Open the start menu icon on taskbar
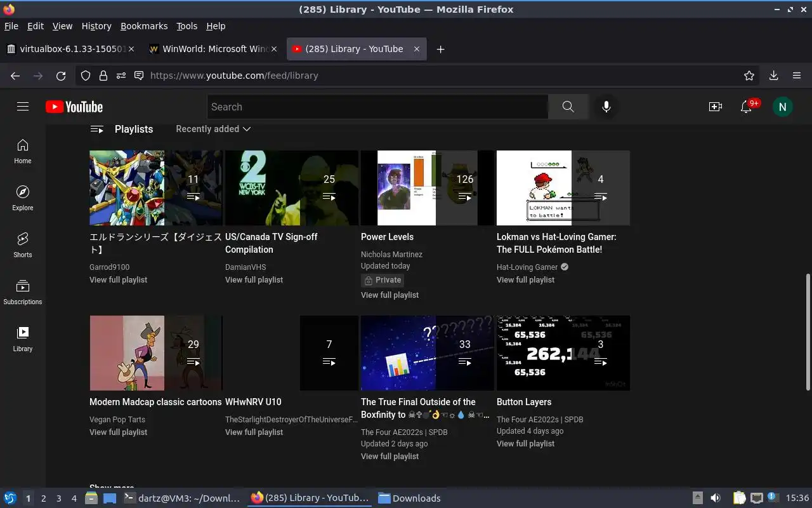Image resolution: width=812 pixels, height=508 pixels. 10,498
